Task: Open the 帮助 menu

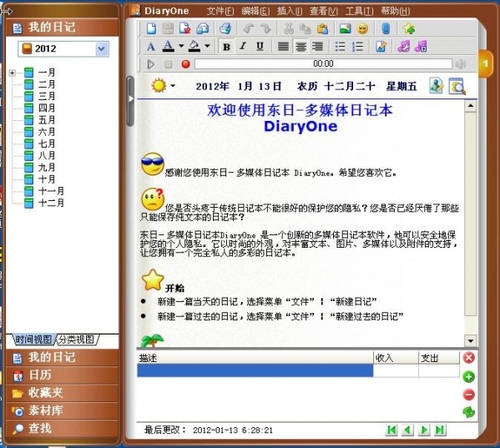Action: pyautogui.click(x=395, y=11)
